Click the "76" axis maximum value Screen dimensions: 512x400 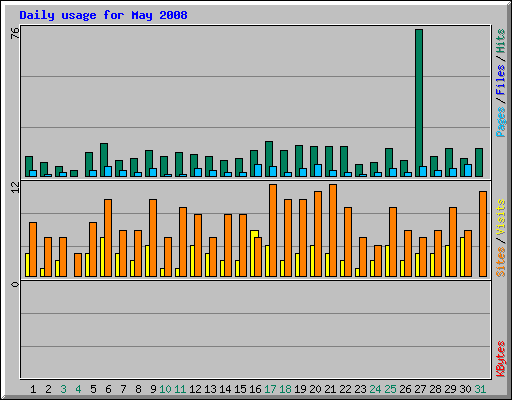pyautogui.click(x=15, y=33)
